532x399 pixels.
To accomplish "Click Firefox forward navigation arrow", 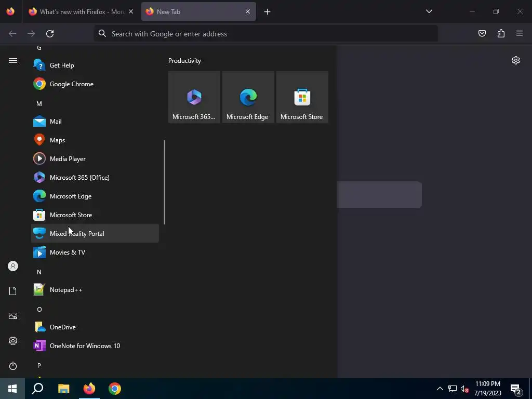I will (31, 34).
